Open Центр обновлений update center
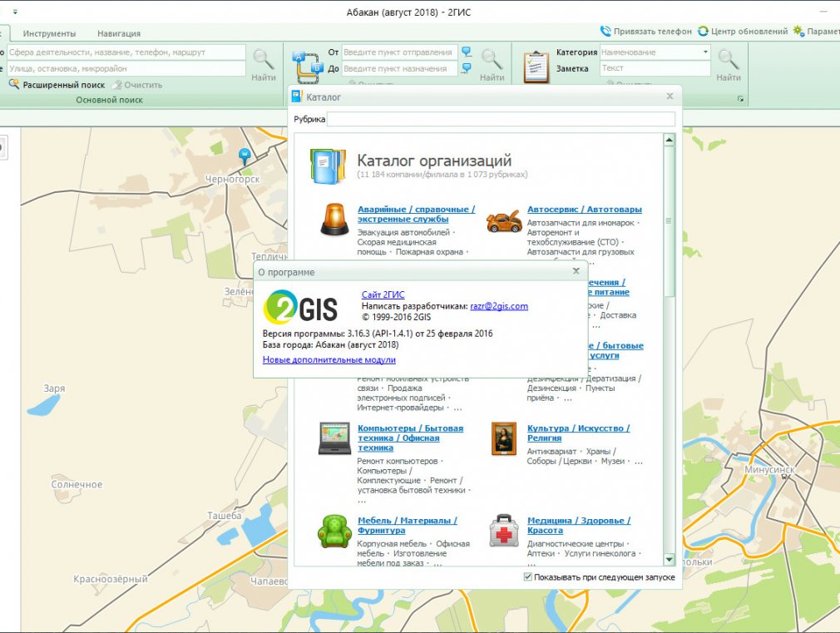 [x=743, y=31]
